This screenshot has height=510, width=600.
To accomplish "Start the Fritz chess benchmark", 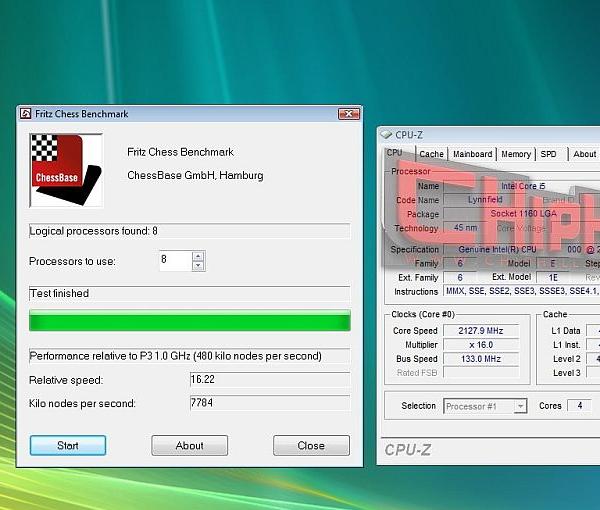I will 68,445.
